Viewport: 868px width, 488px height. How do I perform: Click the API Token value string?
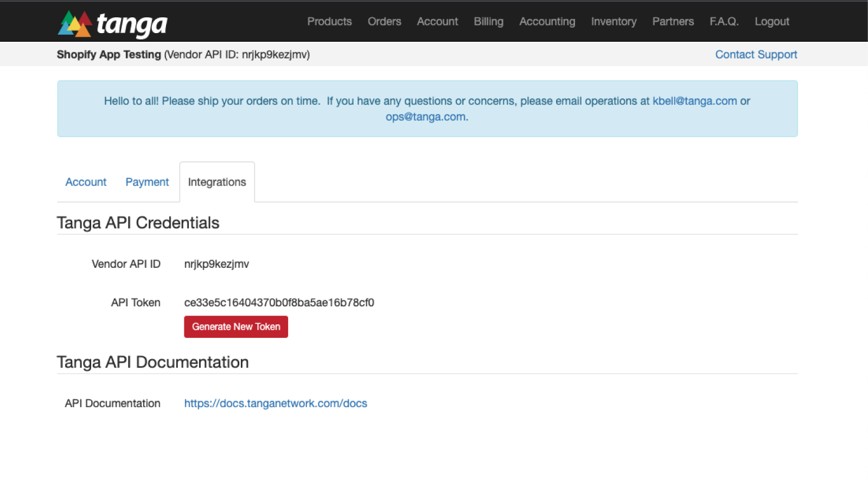pos(279,303)
